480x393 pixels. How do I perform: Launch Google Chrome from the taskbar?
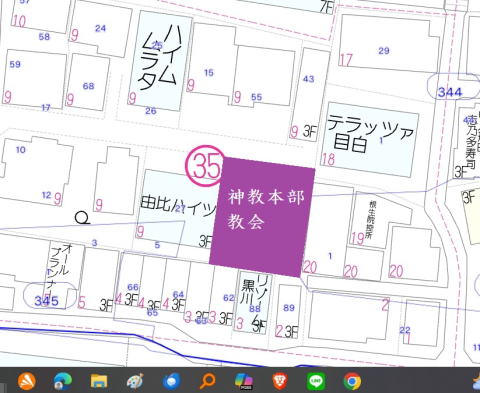pos(352,381)
